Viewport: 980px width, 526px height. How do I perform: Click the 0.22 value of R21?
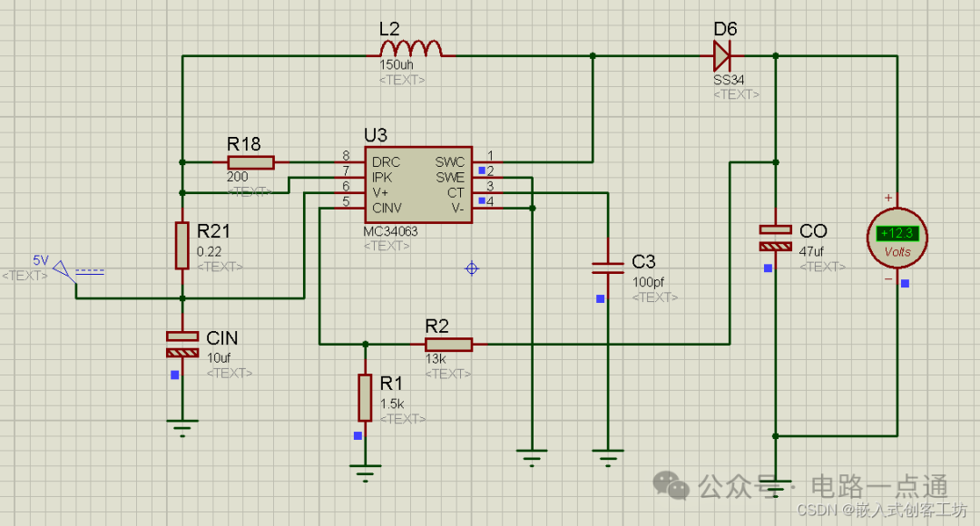pos(210,252)
